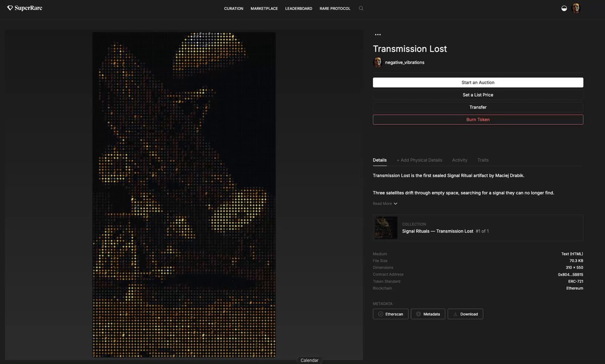
Task: Open the Rare Protocol nav item
Action: [x=335, y=9]
